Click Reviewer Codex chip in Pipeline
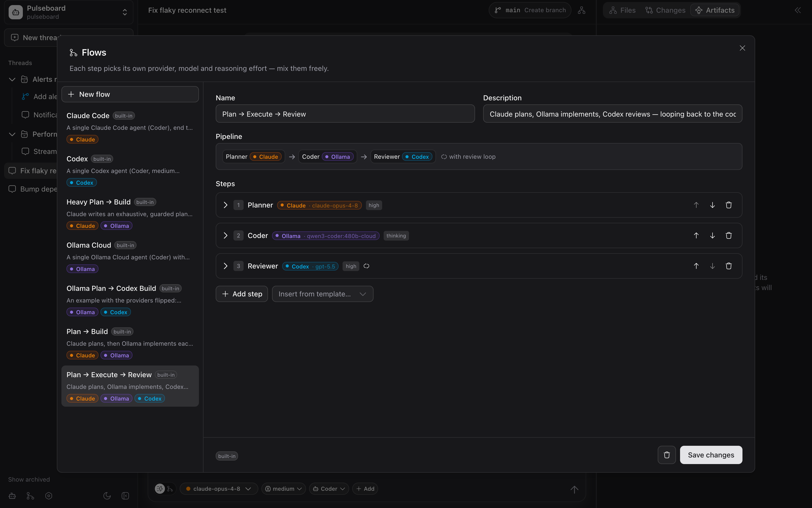 point(403,156)
